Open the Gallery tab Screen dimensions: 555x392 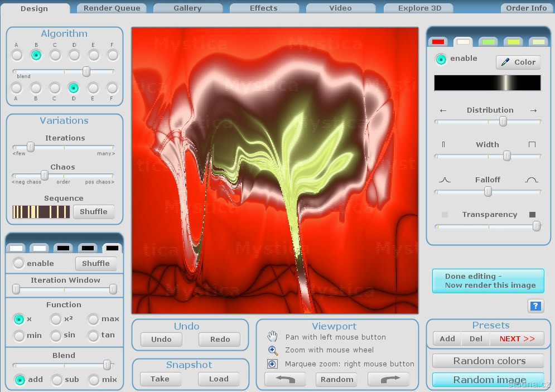pos(187,8)
